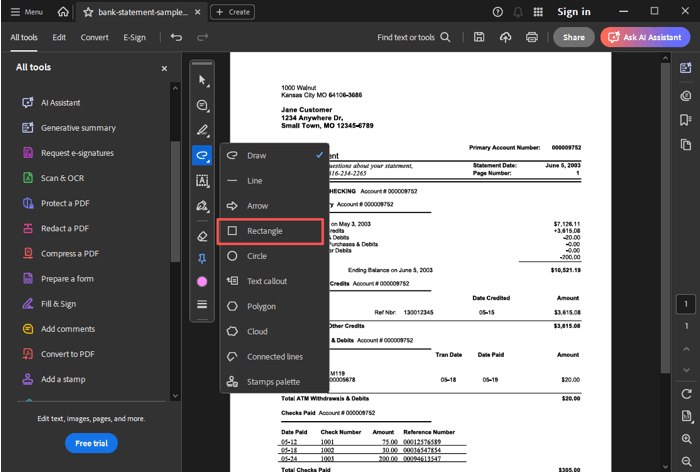Select Text callout
The width and height of the screenshot is (700, 472).
pos(274,281)
